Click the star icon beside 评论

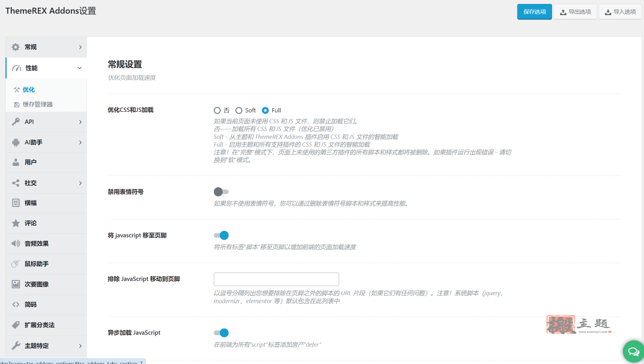16,223
